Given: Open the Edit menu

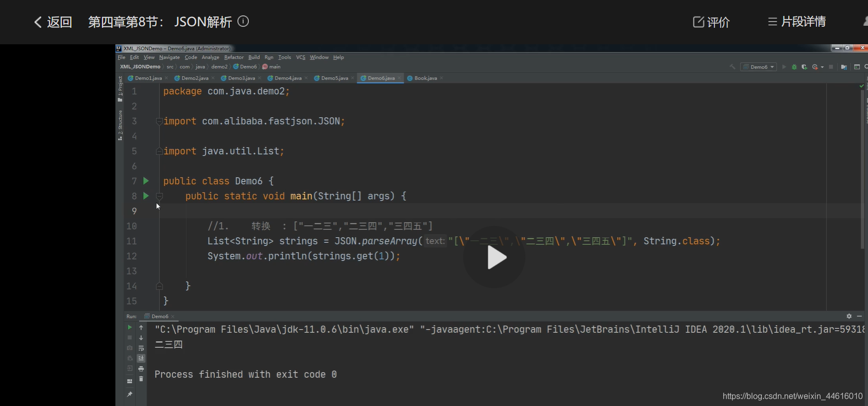Looking at the screenshot, I should click(x=134, y=57).
